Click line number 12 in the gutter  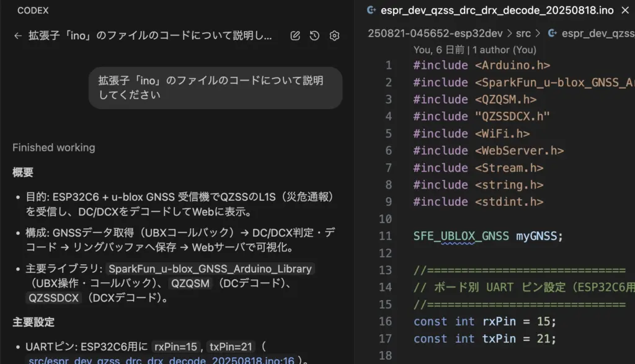(385, 253)
